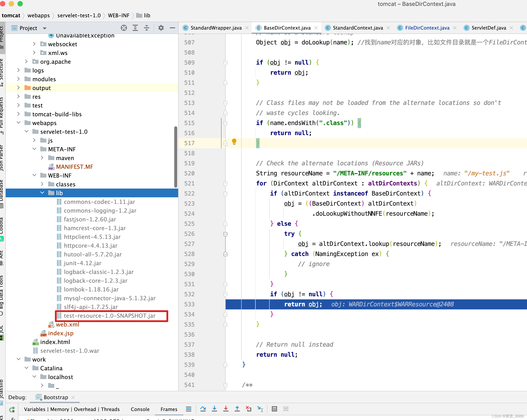Click the Collapse All icon in Project panel
The image size is (527, 420).
point(146,28)
